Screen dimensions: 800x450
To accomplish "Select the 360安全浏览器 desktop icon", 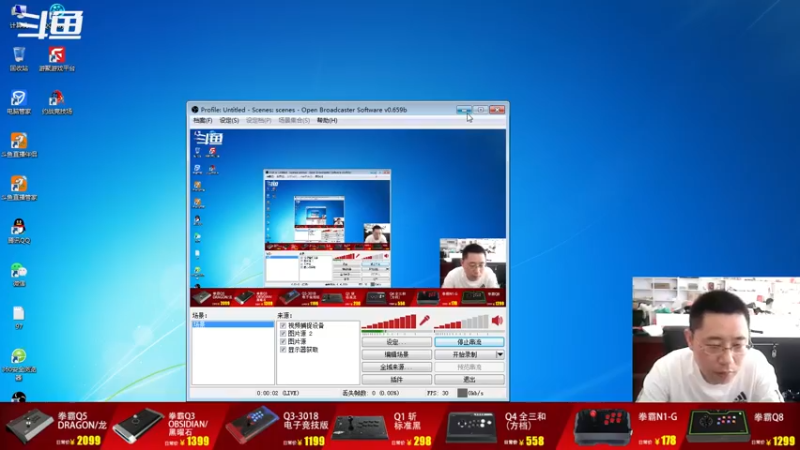I will [19, 365].
